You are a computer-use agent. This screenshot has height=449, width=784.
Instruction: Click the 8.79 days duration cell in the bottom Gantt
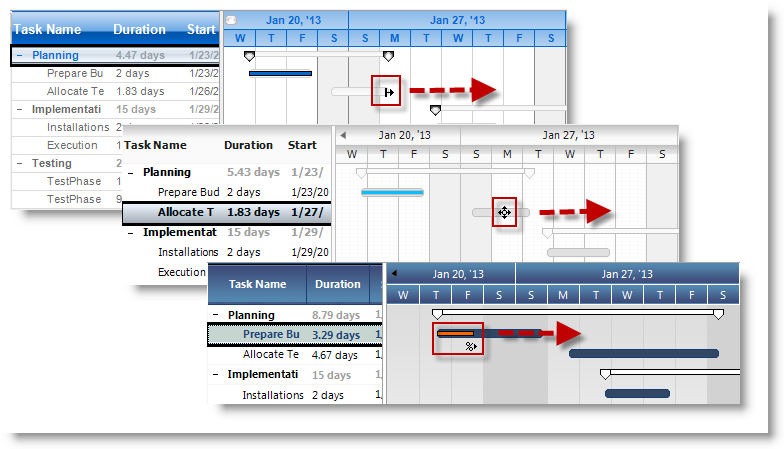[x=336, y=316]
